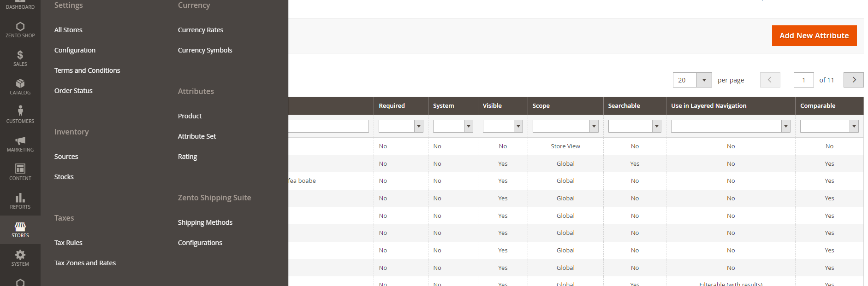
Task: Open Terms and Conditions menu item
Action: click(x=87, y=70)
